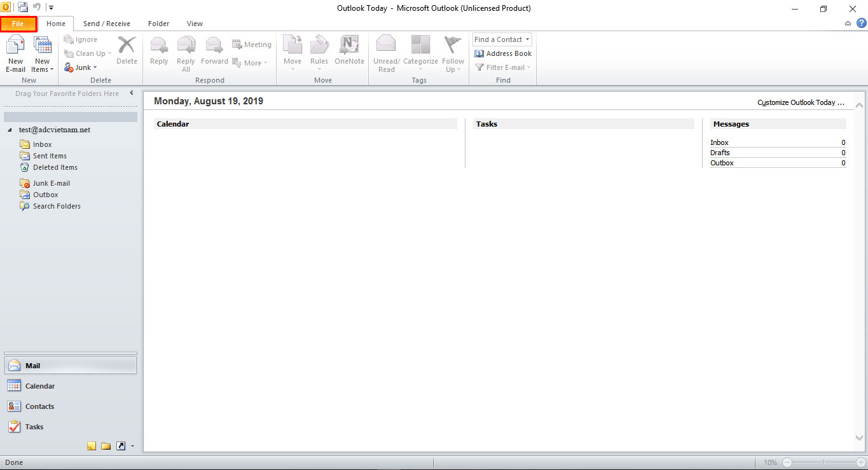Screen dimensions: 868x470
Task: Click the zoom in plus button
Action: [860, 462]
